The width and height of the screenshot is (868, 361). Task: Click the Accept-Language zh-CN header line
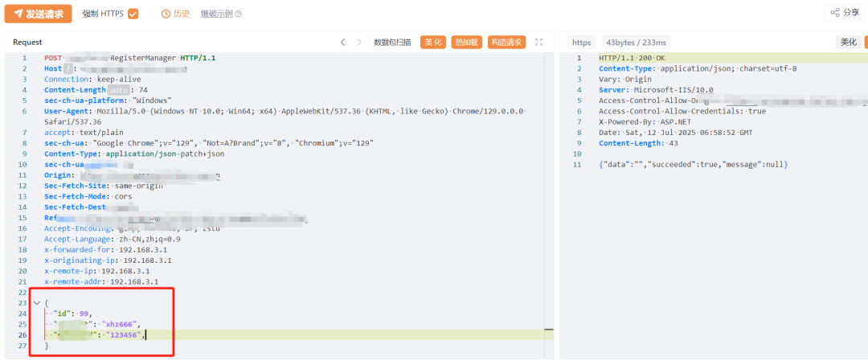(113, 239)
